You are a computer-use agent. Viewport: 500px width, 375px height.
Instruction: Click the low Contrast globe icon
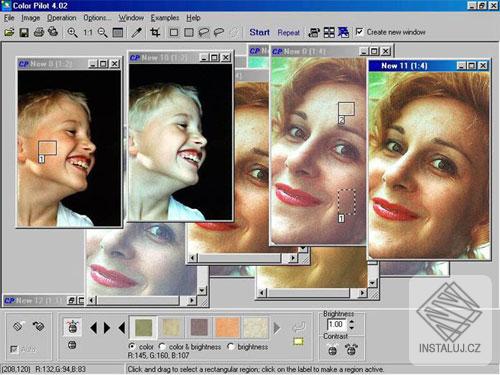(x=332, y=350)
